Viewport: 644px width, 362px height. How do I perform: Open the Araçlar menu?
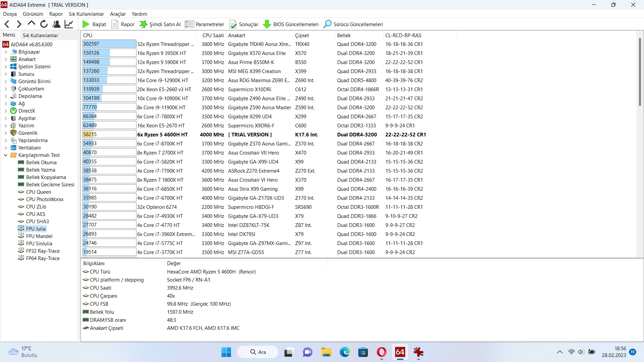point(118,14)
